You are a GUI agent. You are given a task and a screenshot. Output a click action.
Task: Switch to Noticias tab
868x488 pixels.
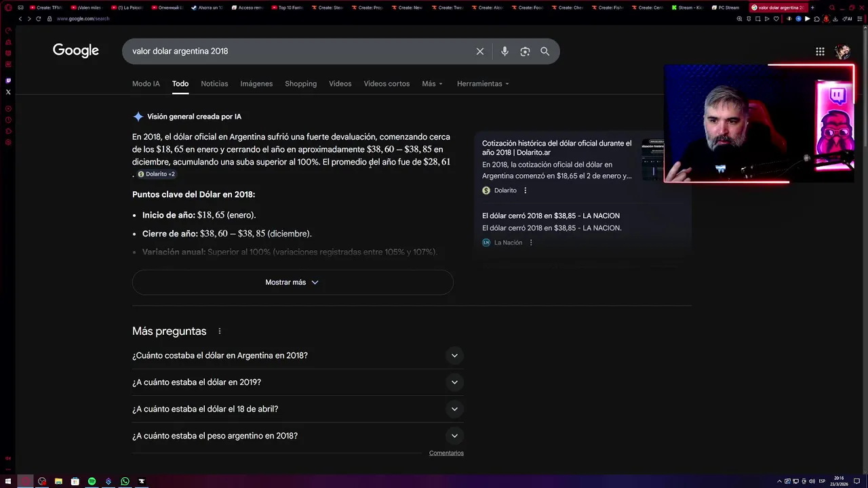tap(214, 83)
